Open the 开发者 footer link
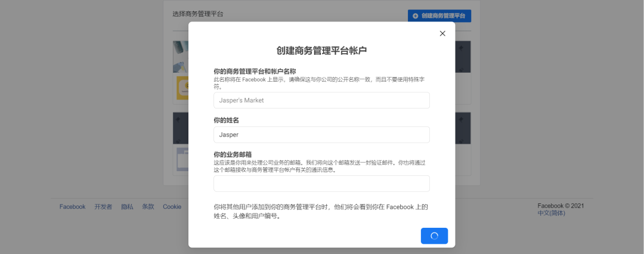Screen dimensions: 644x254 pos(103,207)
